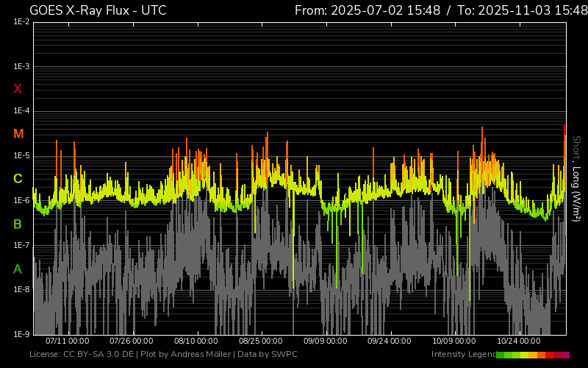Viewport: 588px width, 368px height.
Task: Select the 10/24 00:00 date tick
Action: tap(519, 342)
